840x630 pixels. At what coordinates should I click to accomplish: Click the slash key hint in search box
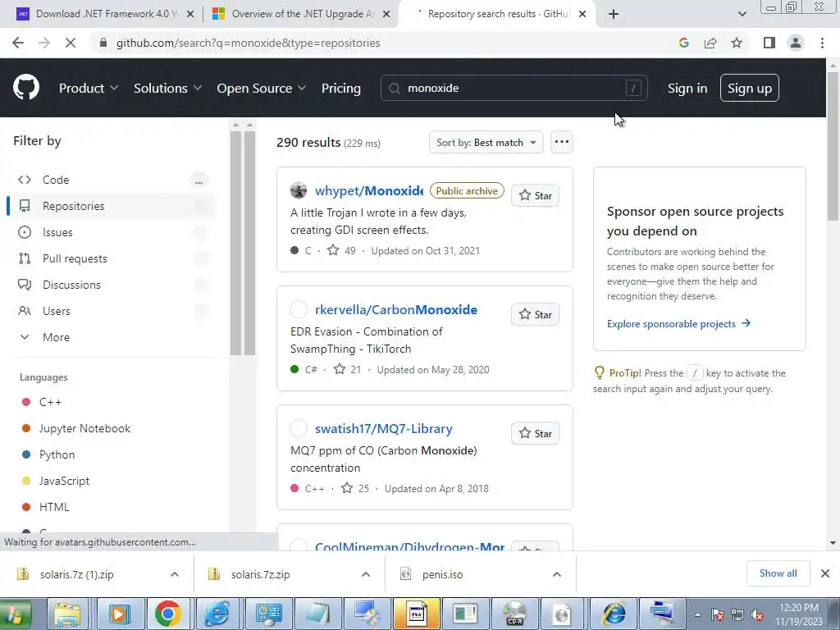(633, 88)
